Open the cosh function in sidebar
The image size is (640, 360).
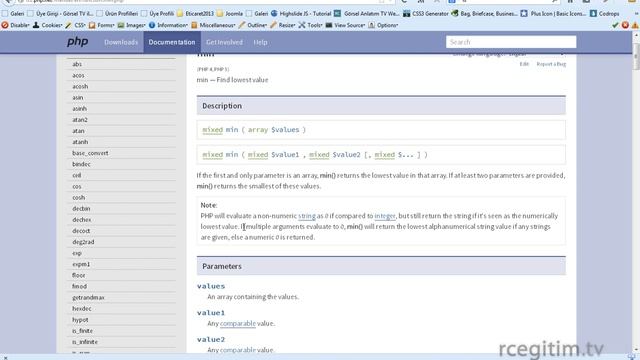78,198
